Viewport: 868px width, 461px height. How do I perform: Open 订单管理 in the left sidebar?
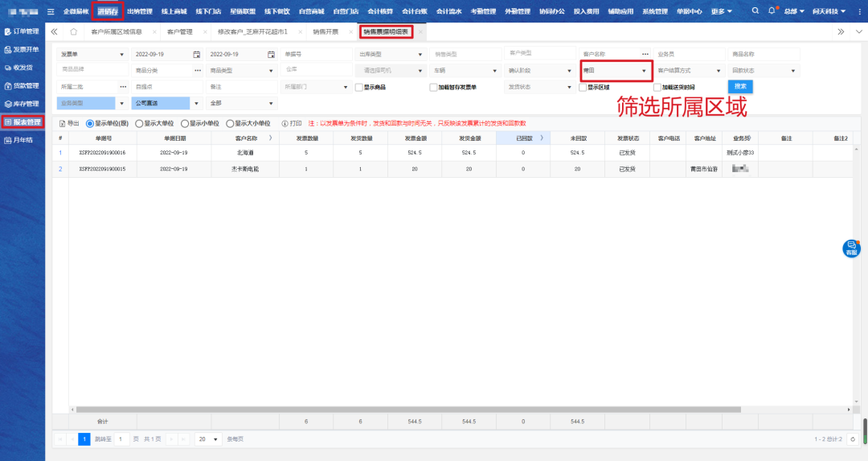23,31
